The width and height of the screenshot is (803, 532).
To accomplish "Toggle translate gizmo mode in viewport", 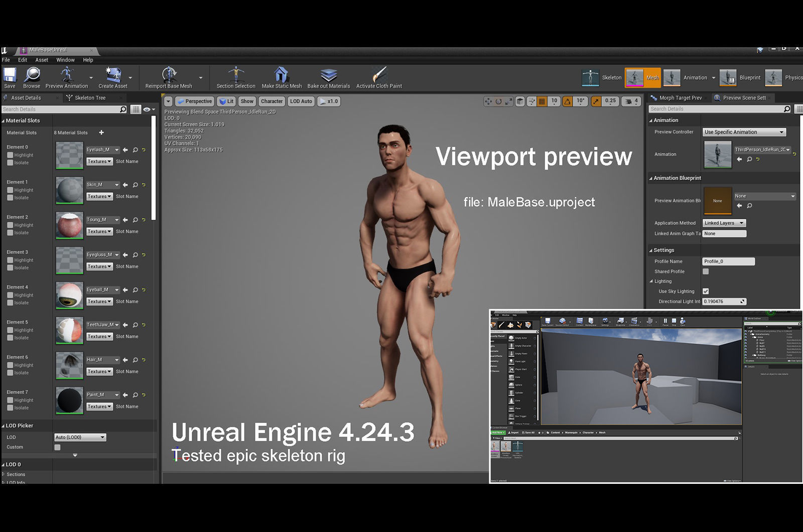I will (488, 101).
